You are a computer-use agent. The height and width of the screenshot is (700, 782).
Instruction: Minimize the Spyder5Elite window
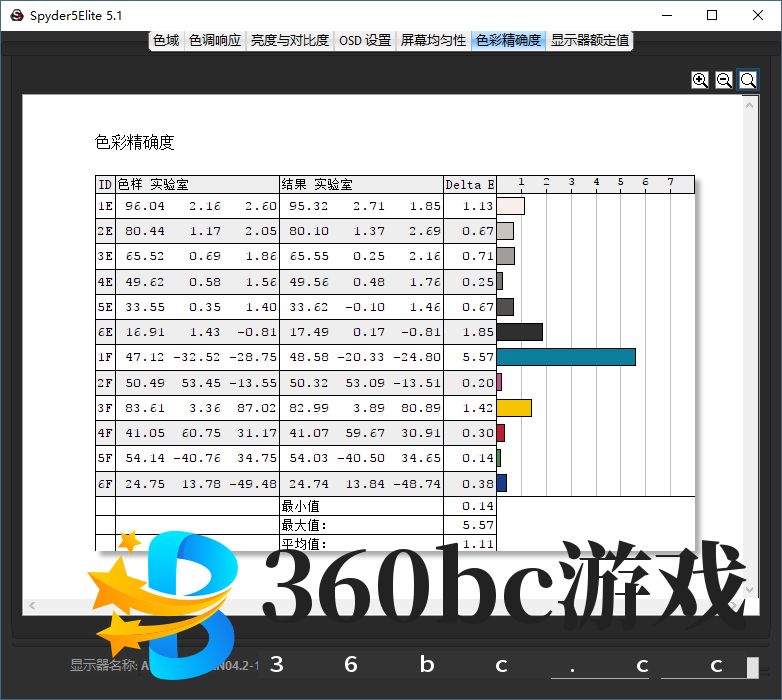pyautogui.click(x=666, y=16)
